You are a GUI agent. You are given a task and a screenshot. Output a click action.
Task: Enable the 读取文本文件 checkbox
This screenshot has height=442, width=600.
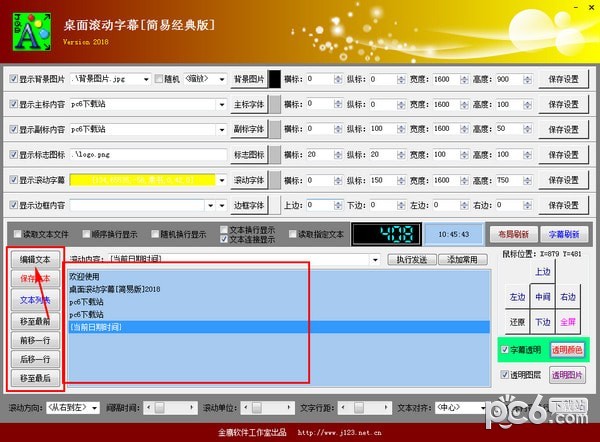[18, 234]
